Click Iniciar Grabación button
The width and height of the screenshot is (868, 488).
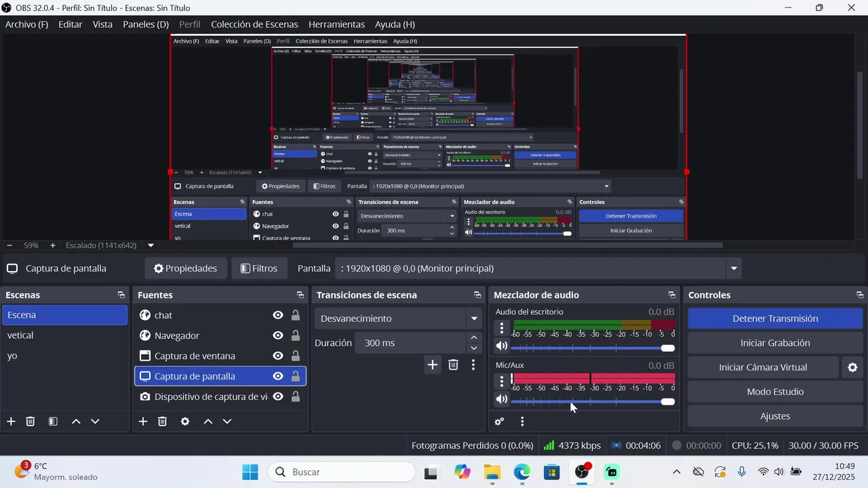[775, 343]
